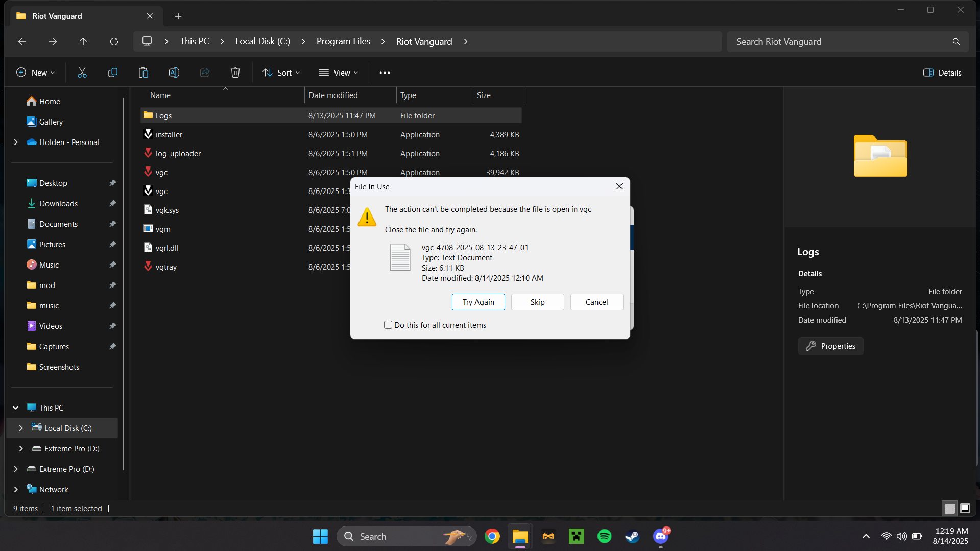980x551 pixels.
Task: Click the taskbar Search box
Action: [x=406, y=536]
